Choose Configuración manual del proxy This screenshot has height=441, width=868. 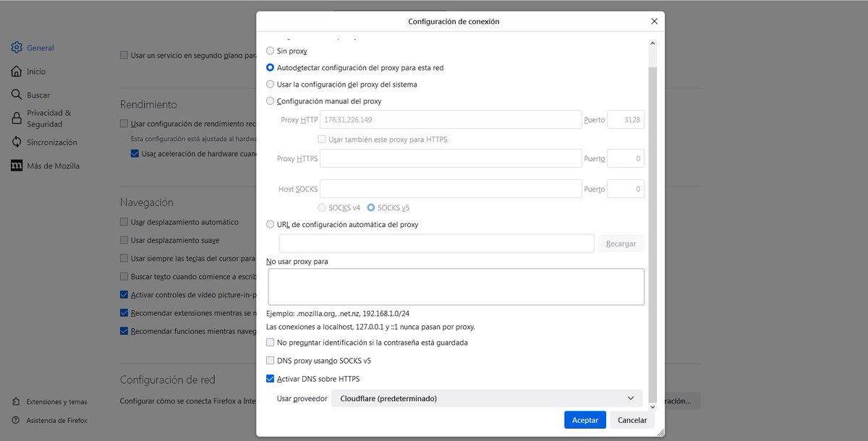point(271,101)
